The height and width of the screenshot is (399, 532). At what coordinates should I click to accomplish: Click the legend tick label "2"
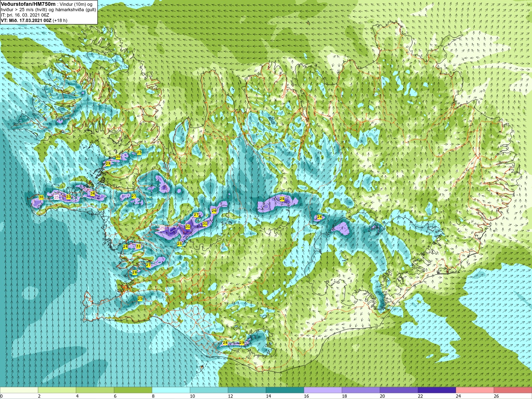pos(39,396)
